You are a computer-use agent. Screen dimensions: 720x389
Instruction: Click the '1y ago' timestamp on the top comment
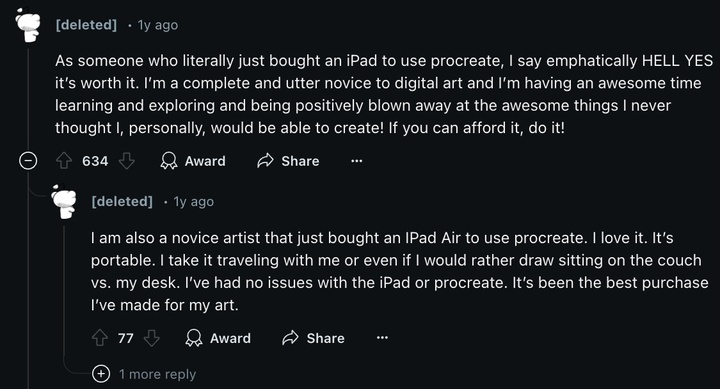[158, 25]
